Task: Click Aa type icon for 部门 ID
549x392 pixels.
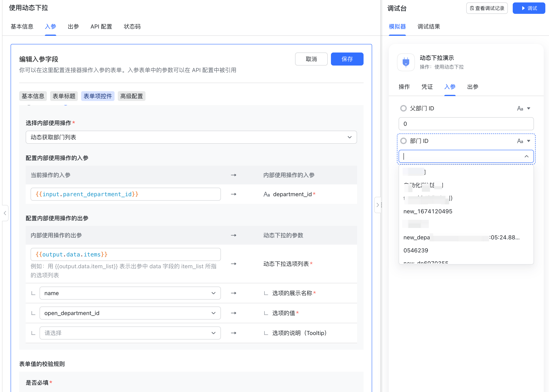Action: (520, 141)
